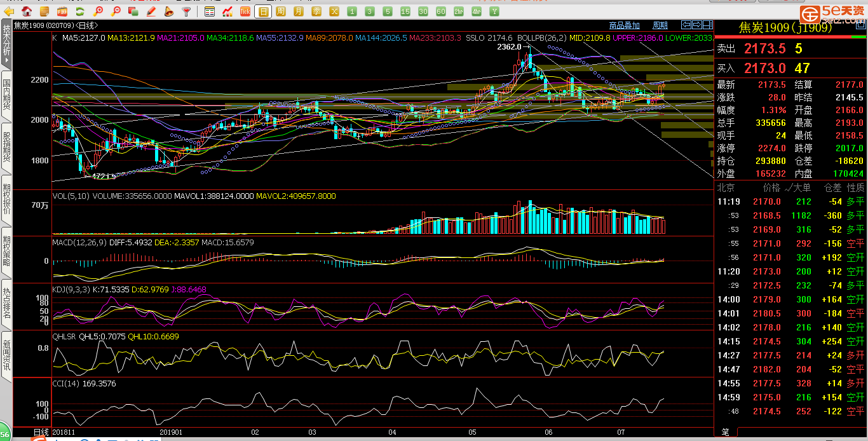Go to the home page icon
The image size is (868, 441).
pos(27,11)
